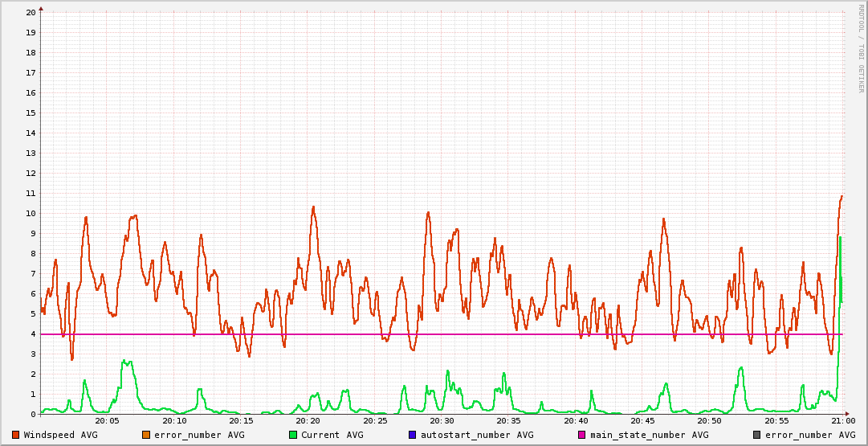868x446 pixels.
Task: Click the y-axis label 4
Action: coord(33,333)
